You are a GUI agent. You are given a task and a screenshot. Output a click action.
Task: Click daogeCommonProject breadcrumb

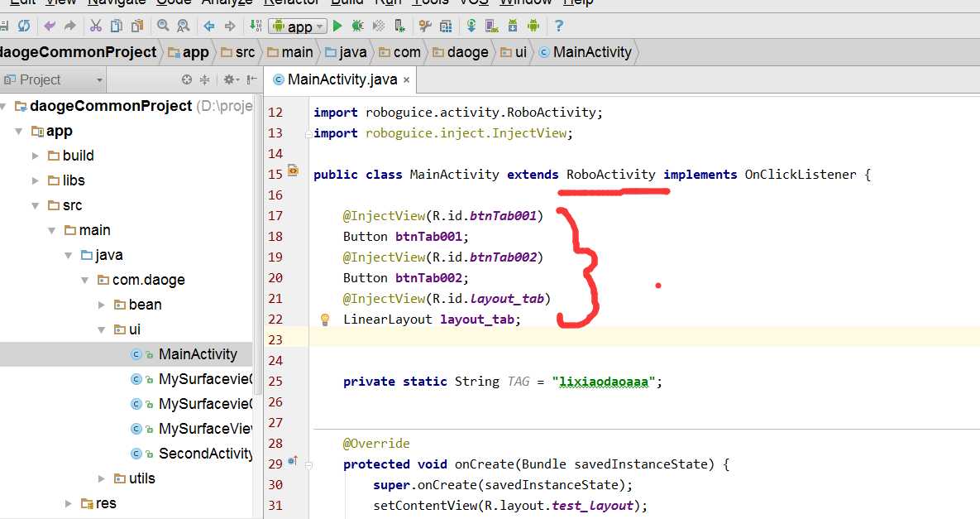click(x=78, y=52)
